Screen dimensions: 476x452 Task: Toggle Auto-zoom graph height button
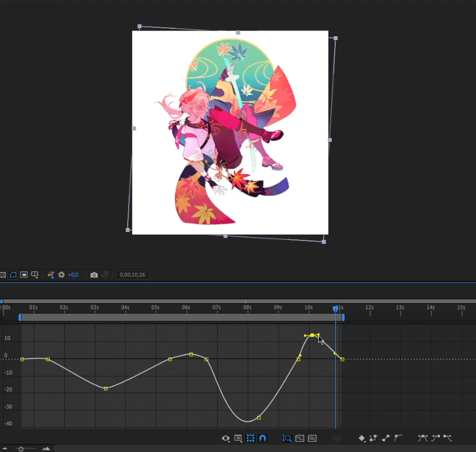click(287, 438)
